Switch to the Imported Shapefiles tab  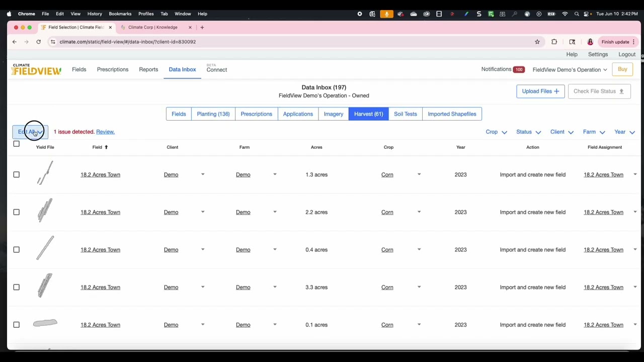(x=452, y=114)
